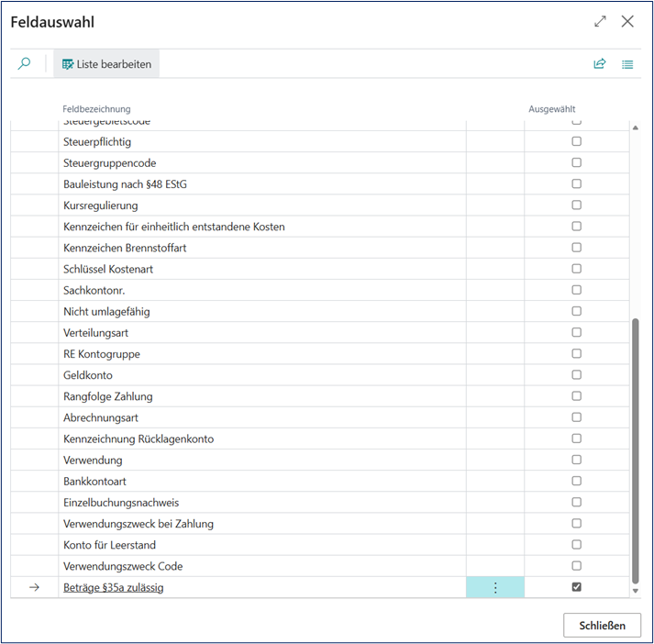Expand the dialog with the arrows icon
This screenshot has height=644, width=654.
tap(600, 21)
